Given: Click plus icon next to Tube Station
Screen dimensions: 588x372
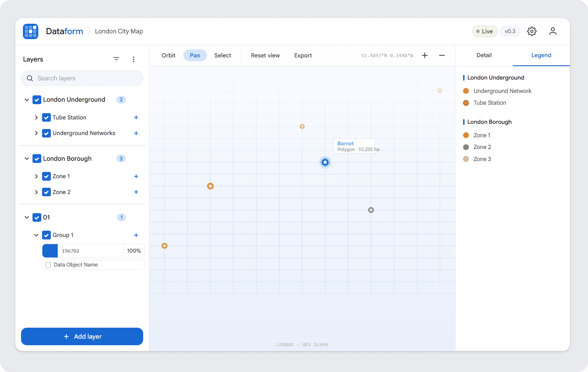Looking at the screenshot, I should pyautogui.click(x=136, y=118).
